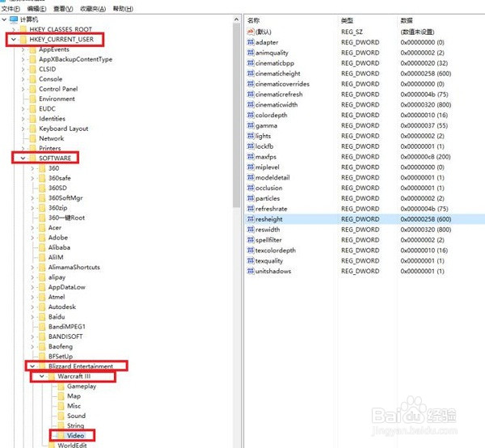This screenshot has width=485, height=448.
Task: Collapse the 计算机 root node
Action: 4,19
